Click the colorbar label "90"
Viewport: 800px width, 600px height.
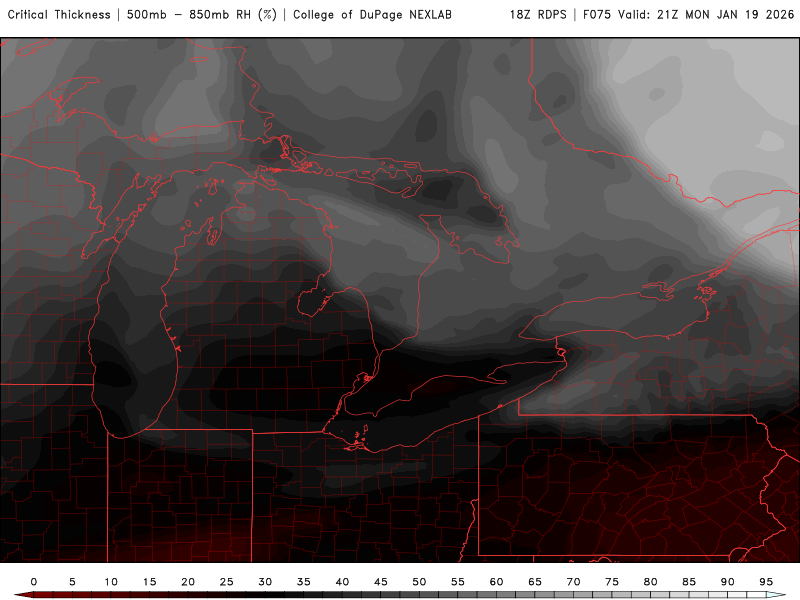pyautogui.click(x=728, y=582)
